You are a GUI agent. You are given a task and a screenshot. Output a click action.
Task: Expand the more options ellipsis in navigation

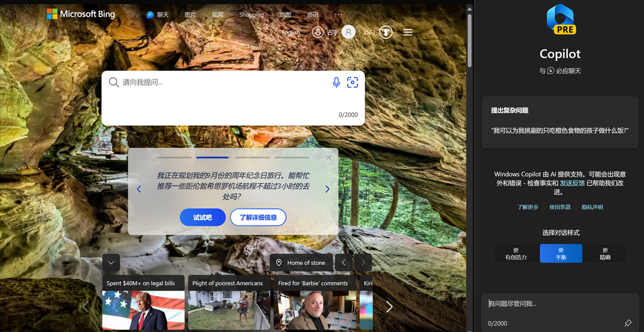pyautogui.click(x=338, y=14)
